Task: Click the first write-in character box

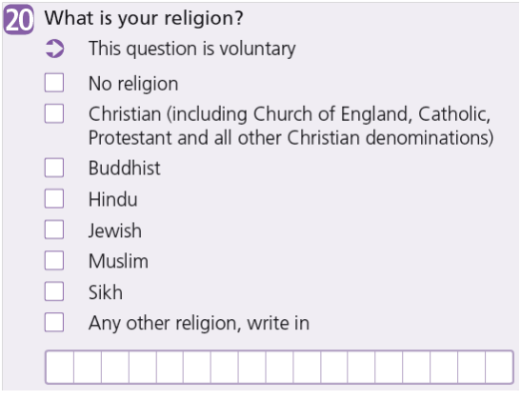Action: 60,367
